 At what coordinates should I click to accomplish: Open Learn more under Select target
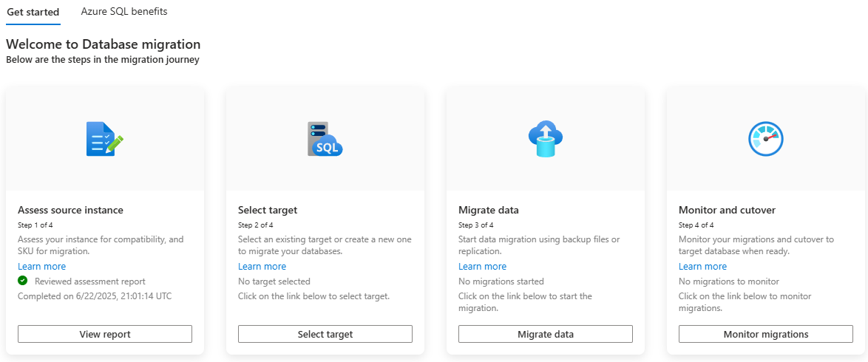coord(262,267)
